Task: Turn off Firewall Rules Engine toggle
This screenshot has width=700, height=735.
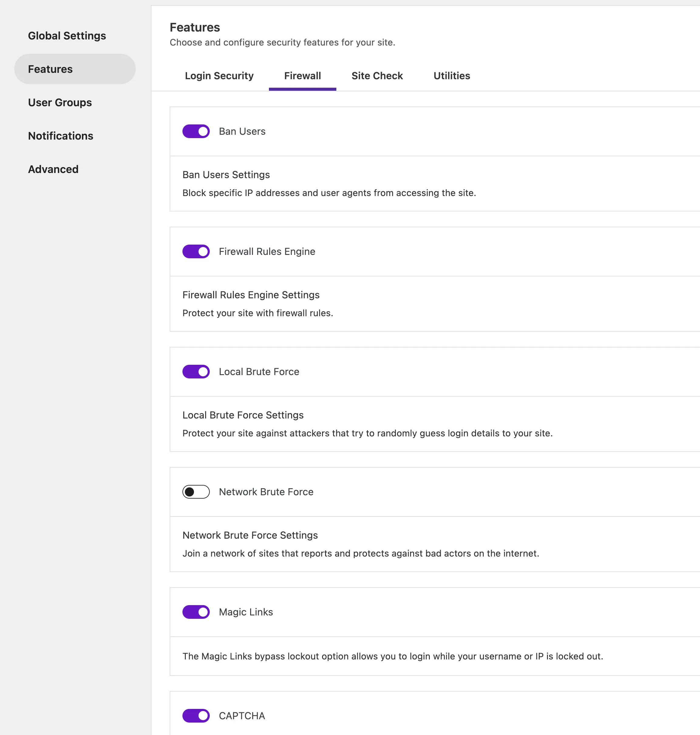Action: [196, 252]
